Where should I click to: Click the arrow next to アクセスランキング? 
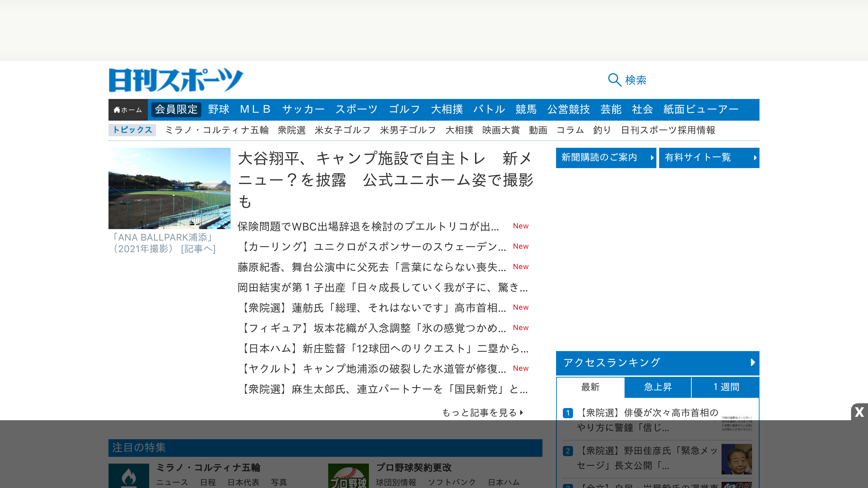(753, 363)
